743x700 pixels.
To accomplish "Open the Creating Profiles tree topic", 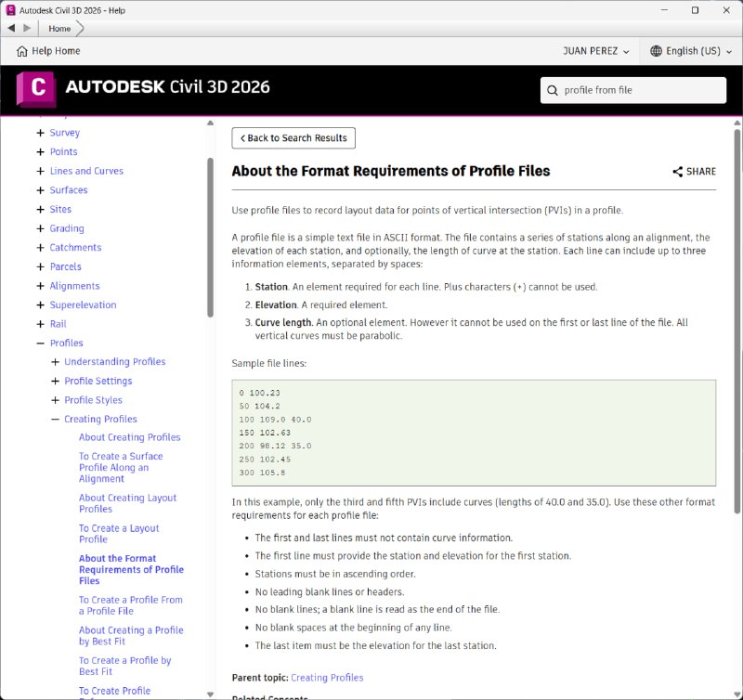I will [100, 419].
